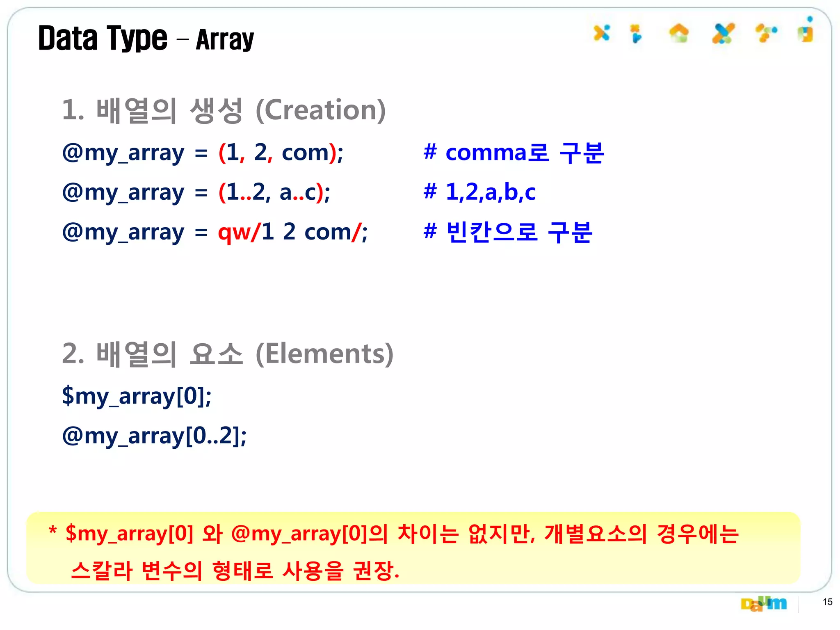Click the page number 15
This screenshot has height=630, width=840.
point(827,602)
